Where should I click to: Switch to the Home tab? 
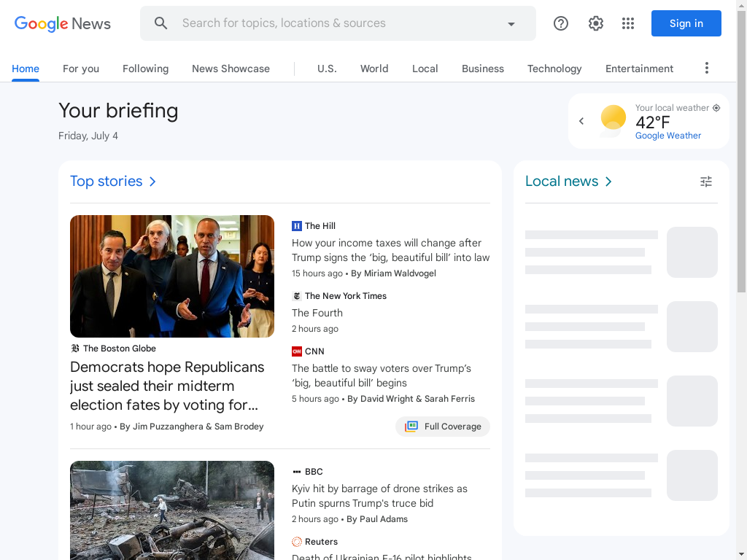(x=26, y=69)
